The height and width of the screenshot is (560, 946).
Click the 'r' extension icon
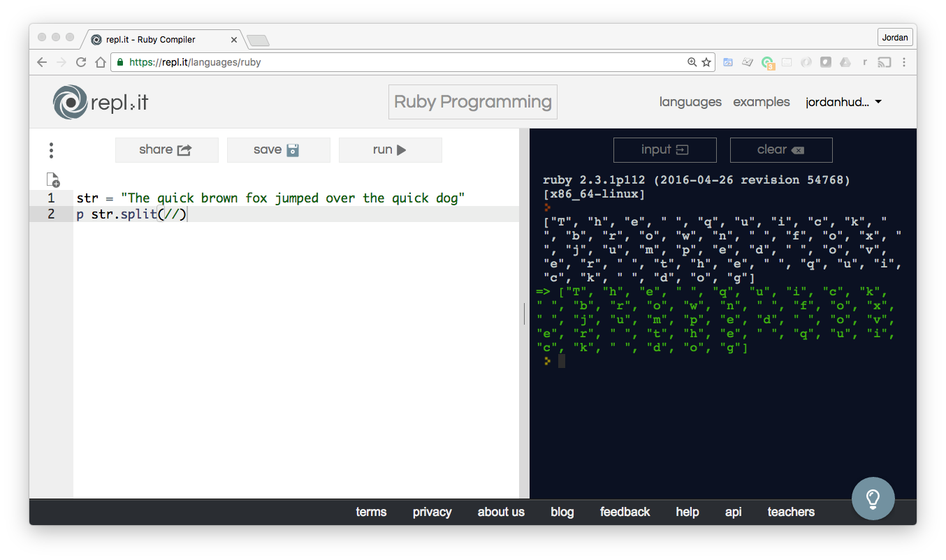865,62
